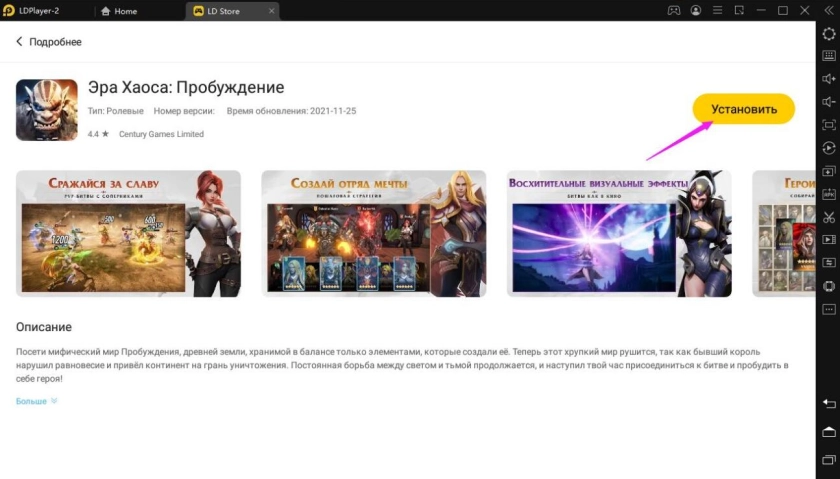Open more tools ellipsis icon in sidebar

tap(829, 309)
